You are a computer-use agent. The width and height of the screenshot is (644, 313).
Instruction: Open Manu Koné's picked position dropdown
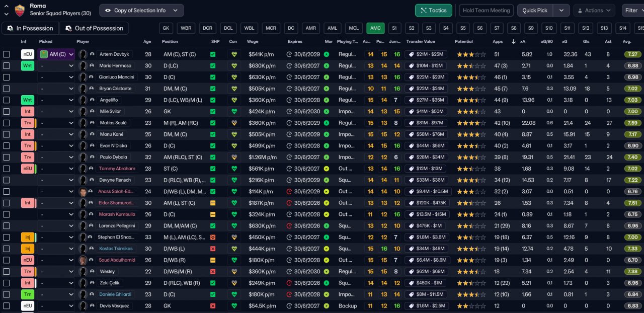coord(56,134)
